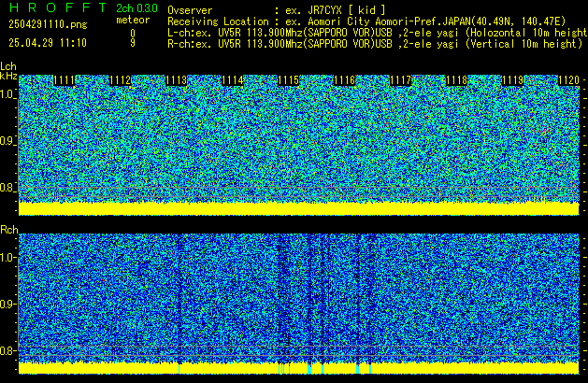This screenshot has width=588, height=383.
Task: Click the Ovserver JR7CYX line
Action: click(277, 10)
